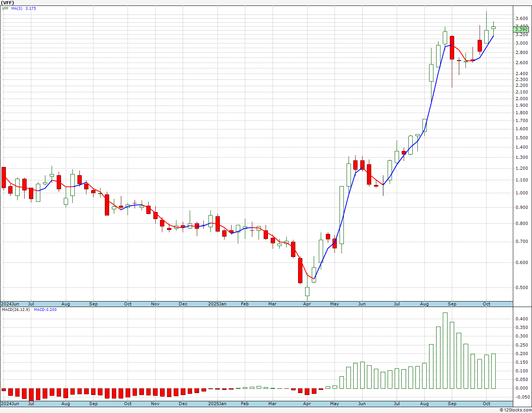Image resolution: width=532 pixels, height=413 pixels.
Task: Click the (VFF) ticker title
Action: (x=8, y=3)
